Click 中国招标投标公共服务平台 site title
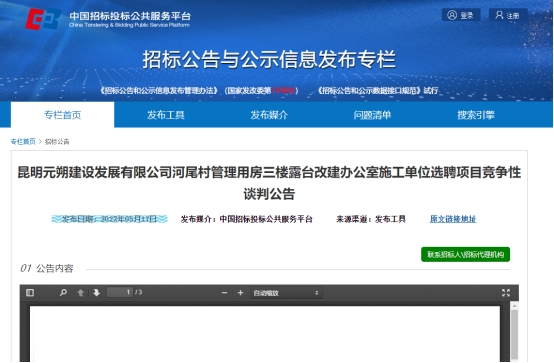554x363 pixels. click(130, 16)
